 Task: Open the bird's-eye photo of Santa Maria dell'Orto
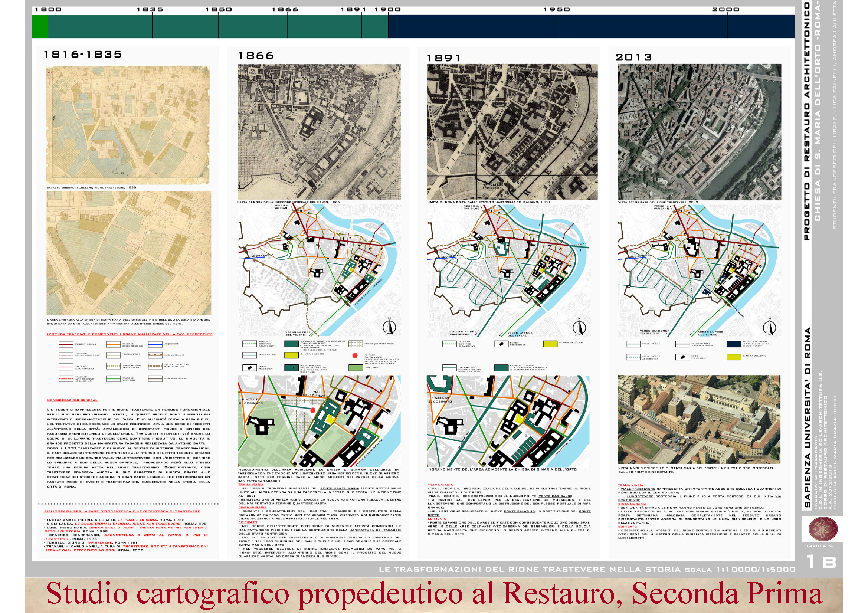click(699, 420)
